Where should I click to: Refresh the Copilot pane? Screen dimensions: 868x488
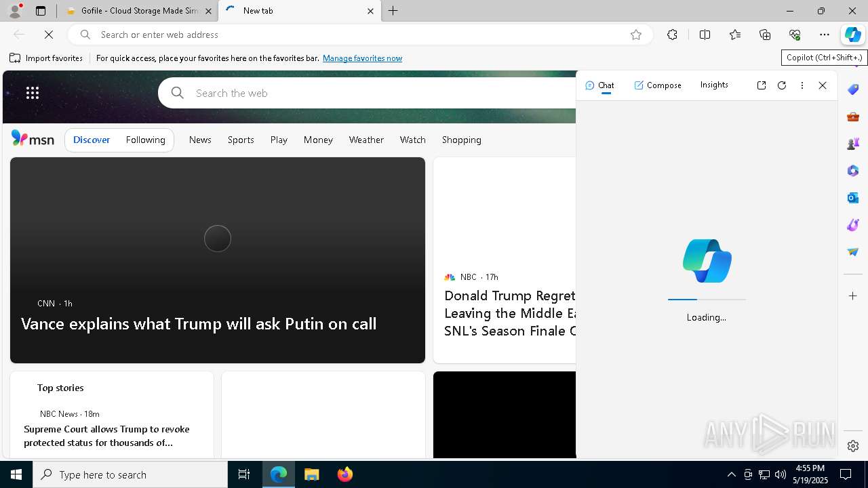pyautogui.click(x=782, y=85)
